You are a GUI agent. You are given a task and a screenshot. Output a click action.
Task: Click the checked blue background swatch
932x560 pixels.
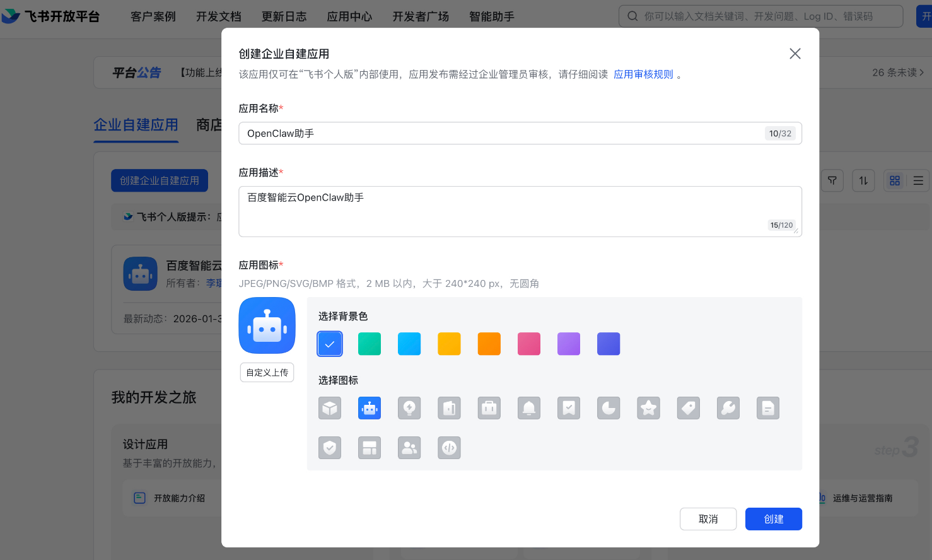(x=330, y=344)
